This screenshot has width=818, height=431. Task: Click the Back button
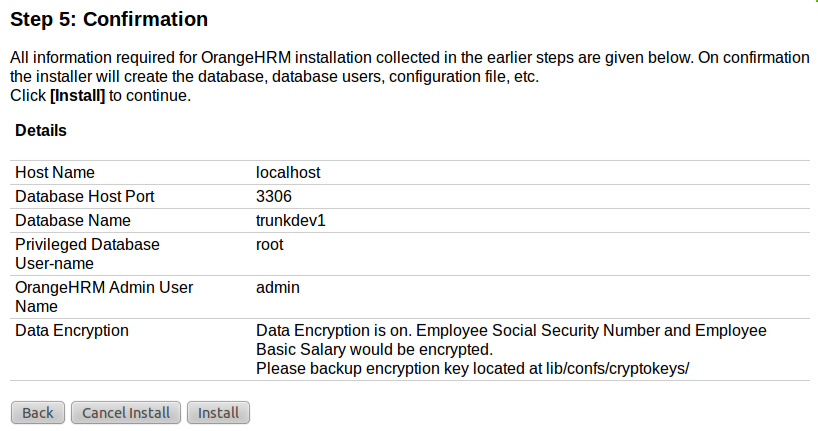38,412
